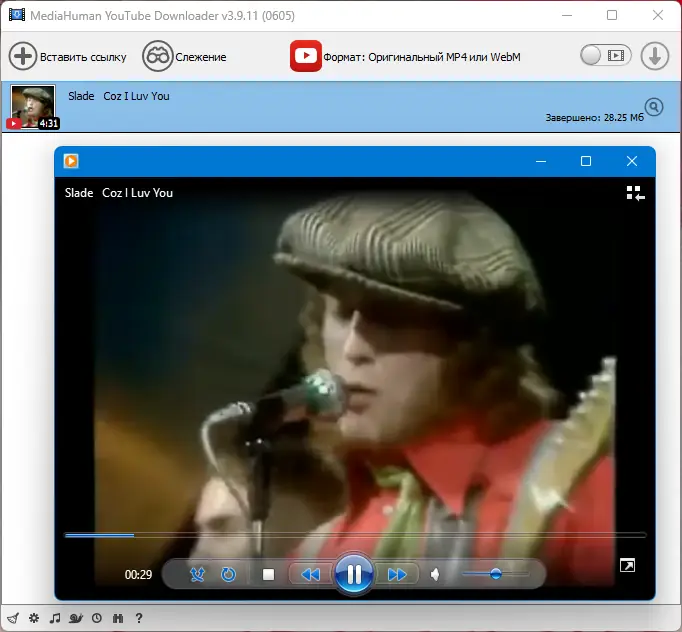682x632 pixels.
Task: Click the broom cleanup icon in the status bar
Action: pos(13,618)
